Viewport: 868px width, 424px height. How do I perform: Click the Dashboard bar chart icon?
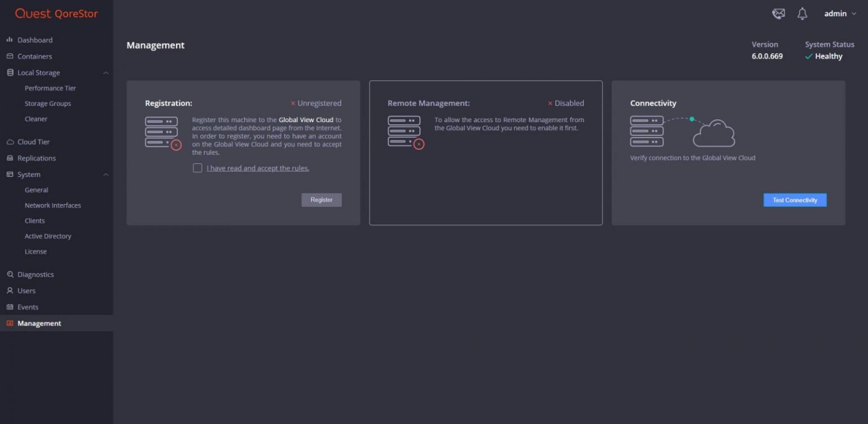pyautogui.click(x=9, y=40)
